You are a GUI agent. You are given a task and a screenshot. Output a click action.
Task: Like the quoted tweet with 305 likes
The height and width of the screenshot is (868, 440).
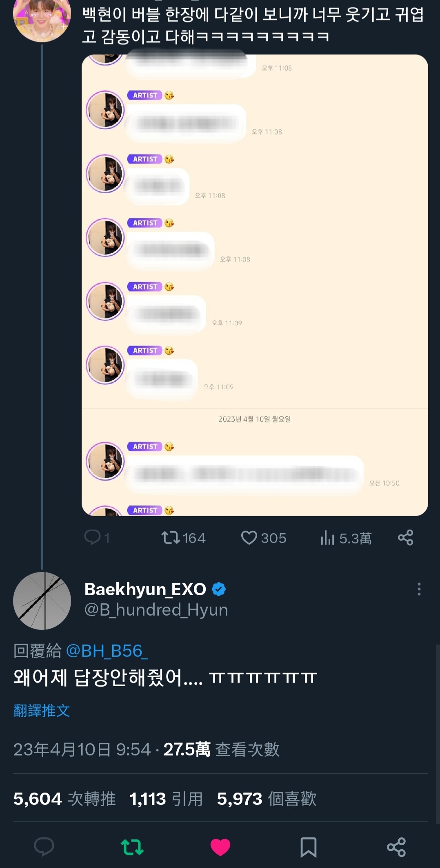[x=249, y=537]
